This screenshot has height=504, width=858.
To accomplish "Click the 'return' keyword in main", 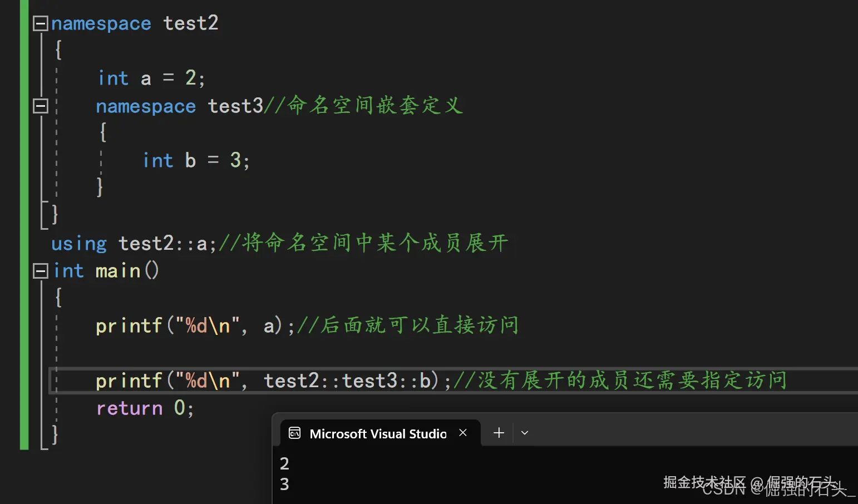I will pos(129,408).
